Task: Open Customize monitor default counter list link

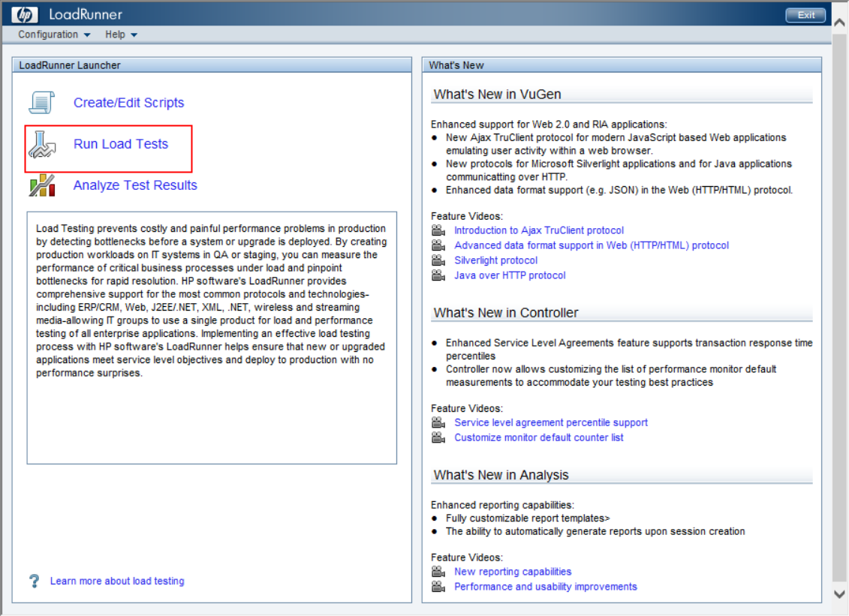Action: pyautogui.click(x=539, y=437)
